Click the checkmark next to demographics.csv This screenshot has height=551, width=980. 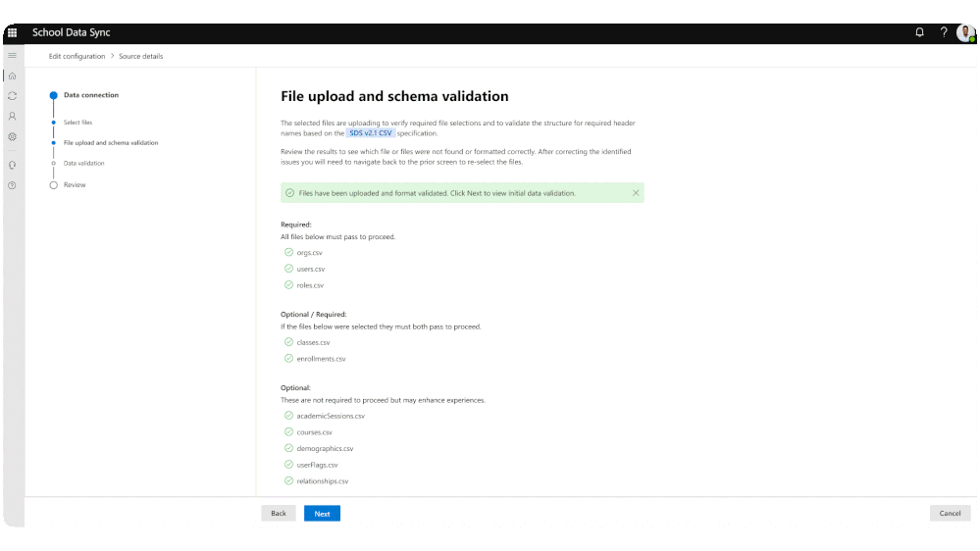[x=288, y=448]
